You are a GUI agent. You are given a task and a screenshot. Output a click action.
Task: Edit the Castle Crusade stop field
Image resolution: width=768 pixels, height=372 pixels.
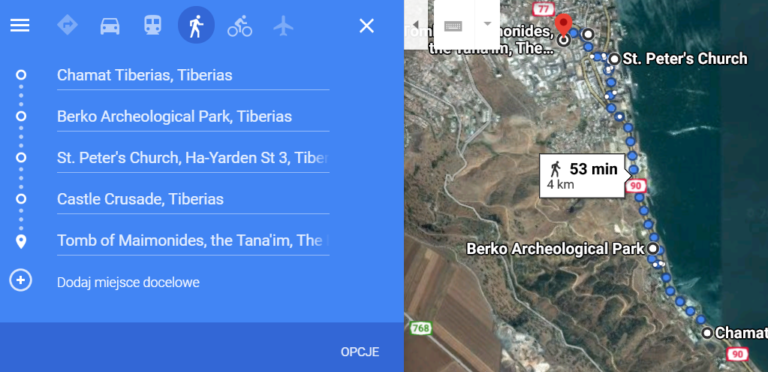[x=193, y=199]
